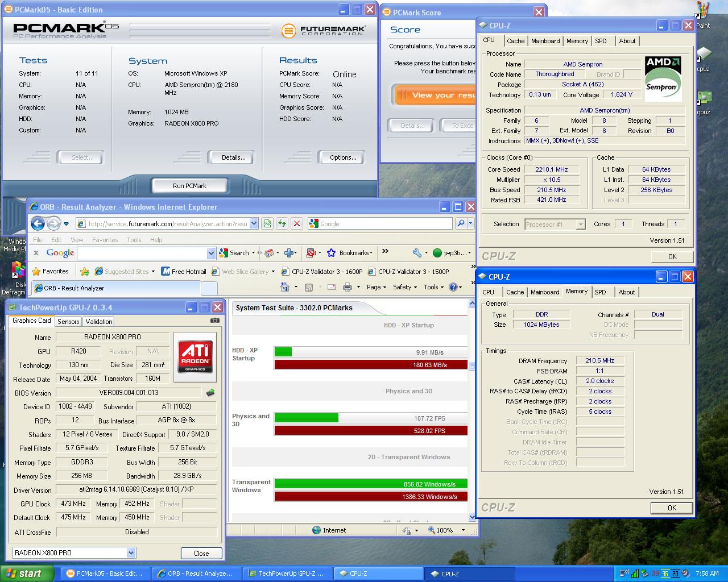The width and height of the screenshot is (728, 582).
Task: Click the Compatibility View icon in IE
Action: pyautogui.click(x=267, y=223)
